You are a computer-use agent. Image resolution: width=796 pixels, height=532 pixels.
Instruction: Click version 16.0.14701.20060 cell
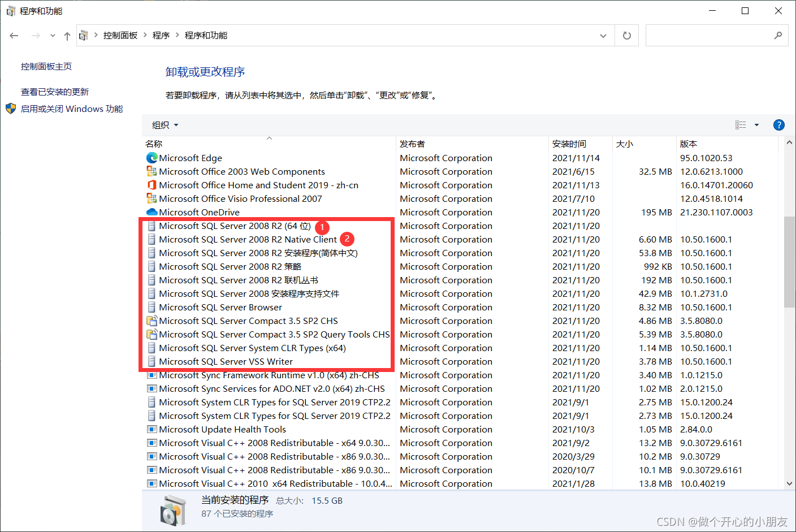716,185
